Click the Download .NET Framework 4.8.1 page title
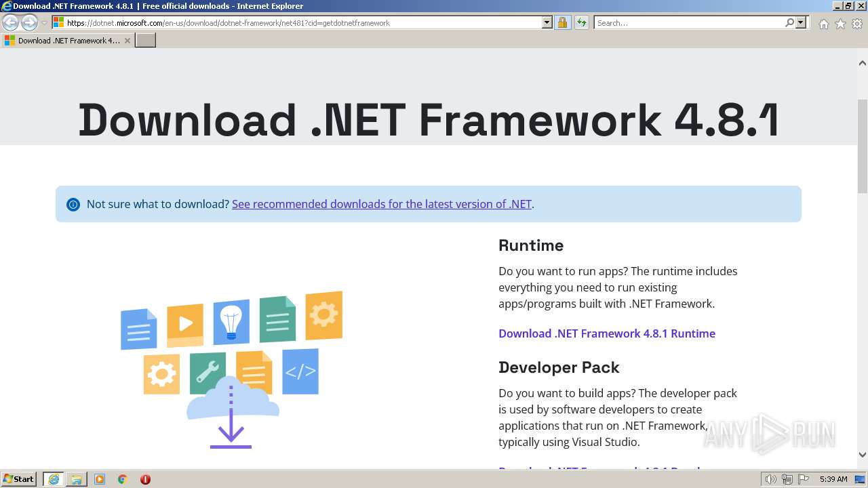Viewport: 868px width, 488px height. click(428, 120)
